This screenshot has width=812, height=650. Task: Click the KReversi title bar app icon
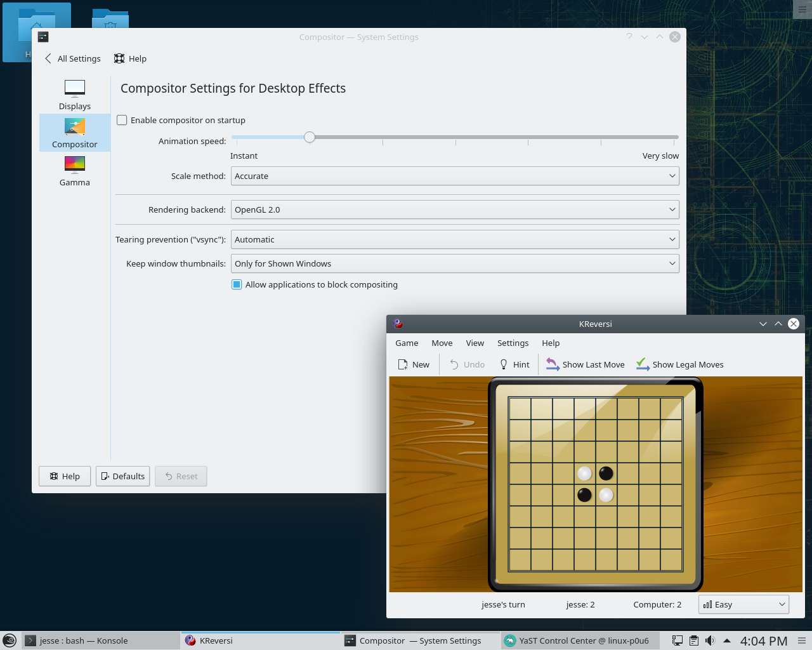pyautogui.click(x=398, y=324)
